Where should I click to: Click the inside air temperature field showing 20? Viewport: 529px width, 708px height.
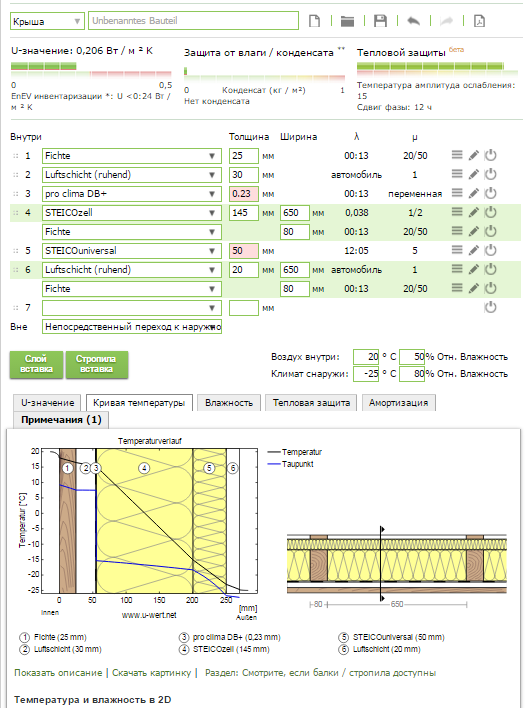click(x=366, y=357)
